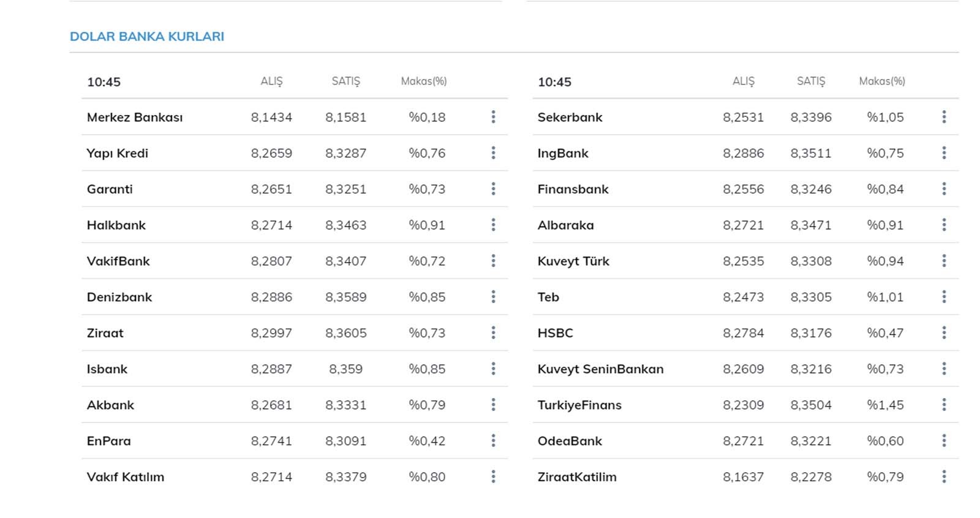Open more options for Akbank row
980x518 pixels.
(493, 405)
